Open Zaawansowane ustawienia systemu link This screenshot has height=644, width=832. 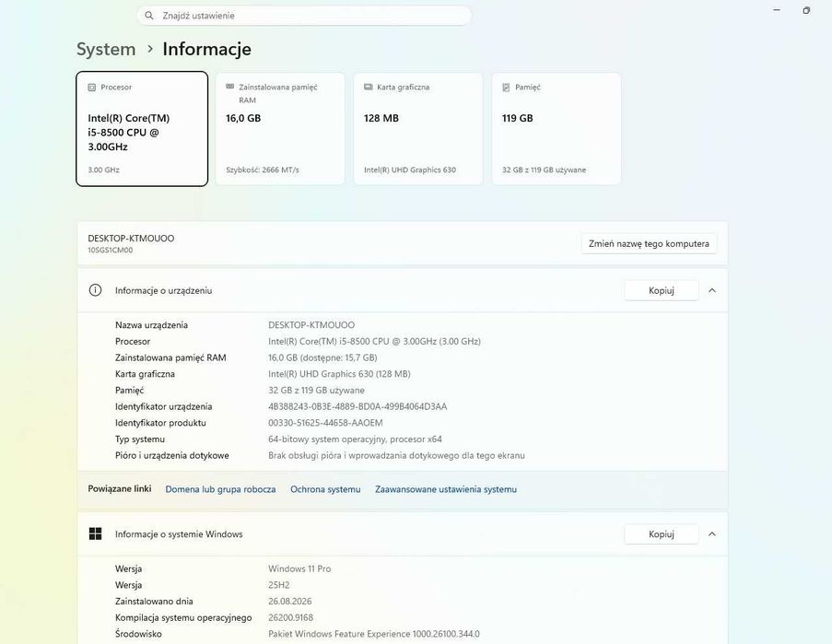point(446,489)
